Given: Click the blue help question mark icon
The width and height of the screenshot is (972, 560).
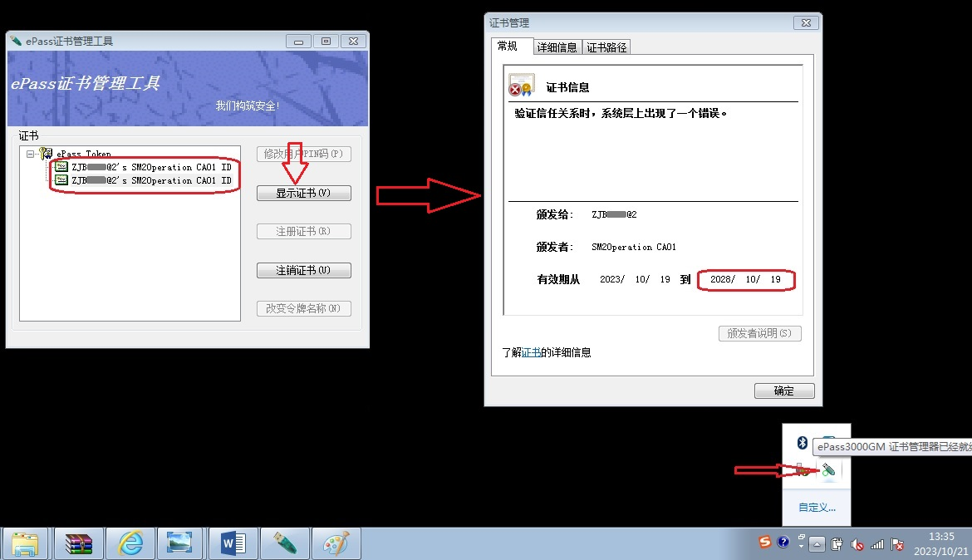Looking at the screenshot, I should coord(783,542).
